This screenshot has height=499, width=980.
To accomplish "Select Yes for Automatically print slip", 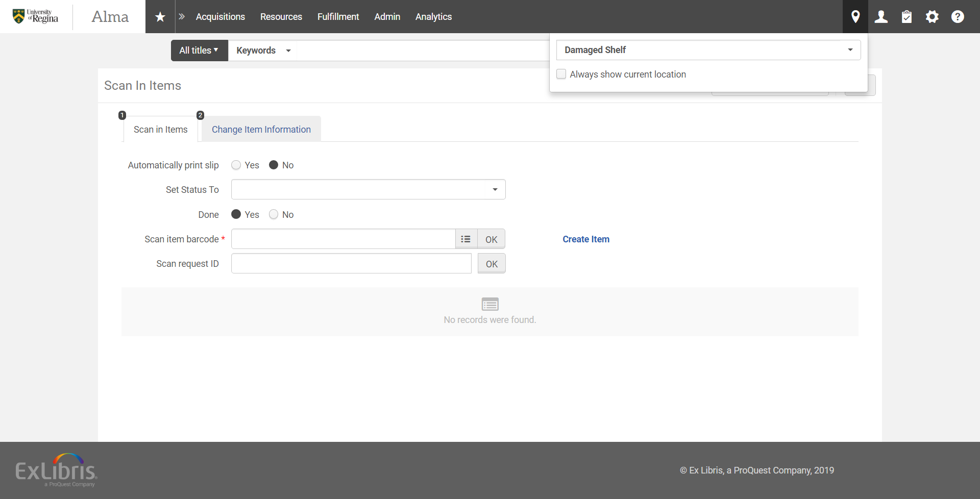I will point(236,165).
